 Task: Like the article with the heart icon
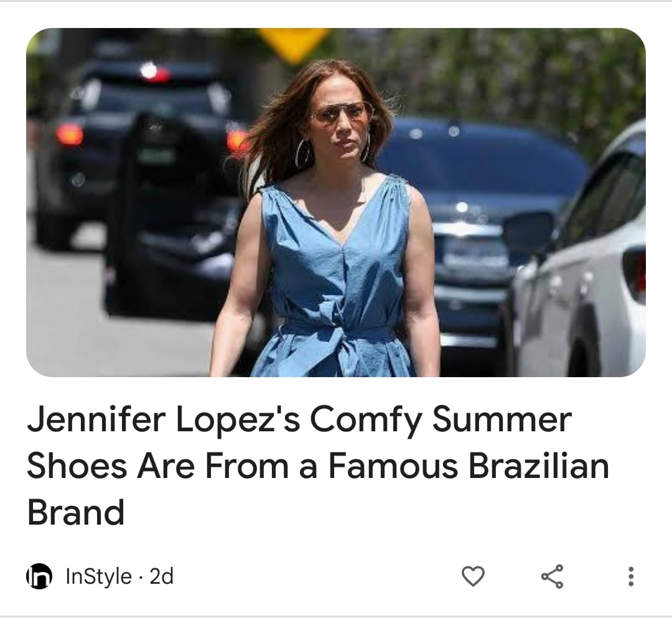473,576
